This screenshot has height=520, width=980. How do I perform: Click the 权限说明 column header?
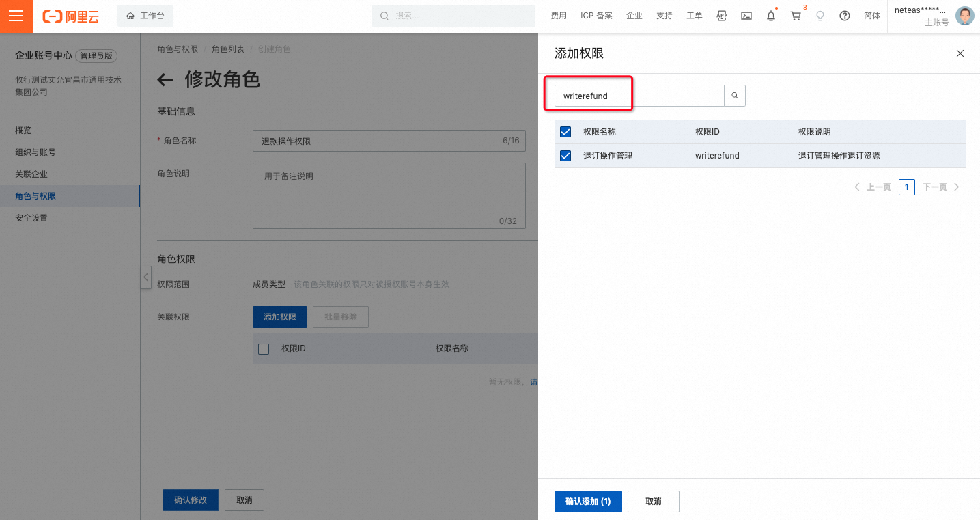click(x=815, y=132)
